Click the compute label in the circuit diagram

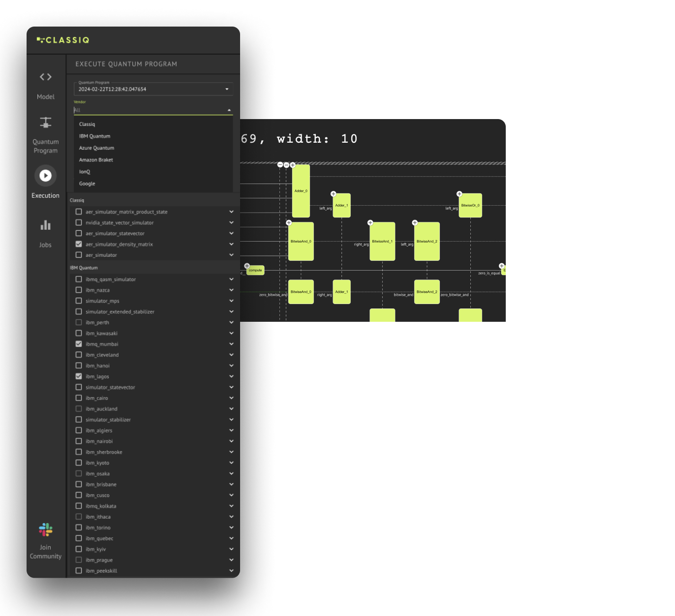(255, 270)
